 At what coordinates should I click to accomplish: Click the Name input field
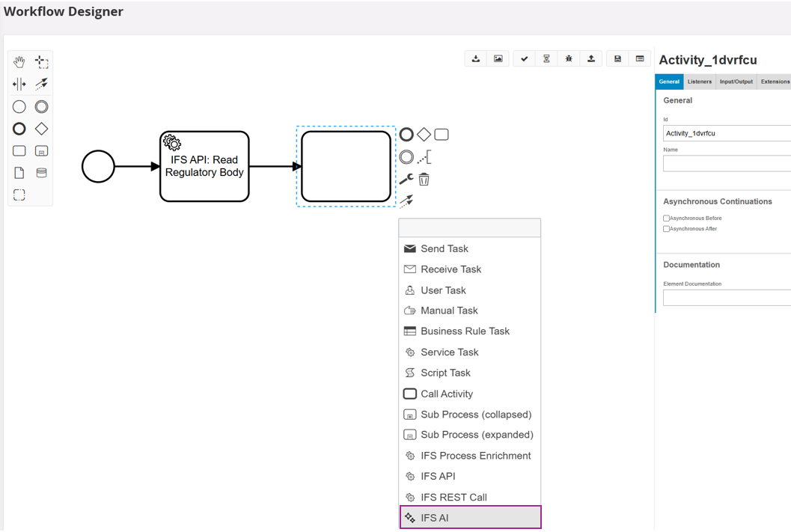click(727, 163)
